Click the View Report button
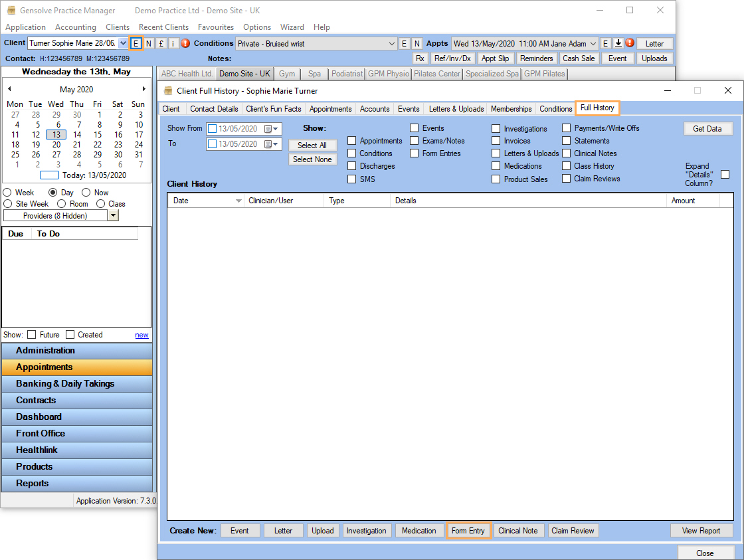744x560 pixels. pyautogui.click(x=701, y=531)
